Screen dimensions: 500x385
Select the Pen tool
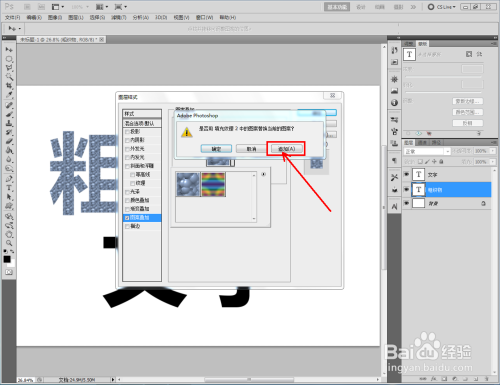click(x=9, y=179)
